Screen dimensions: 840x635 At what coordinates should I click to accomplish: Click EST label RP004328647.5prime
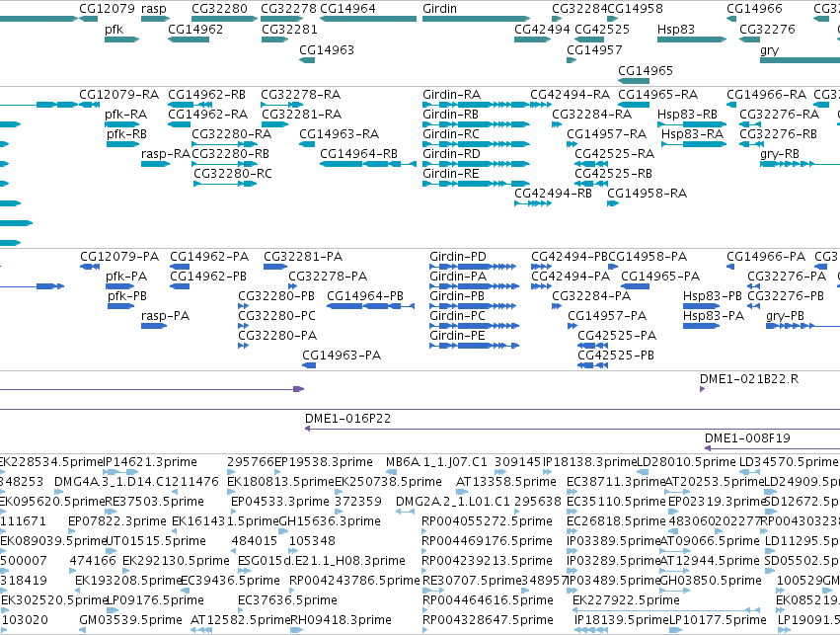coord(488,620)
